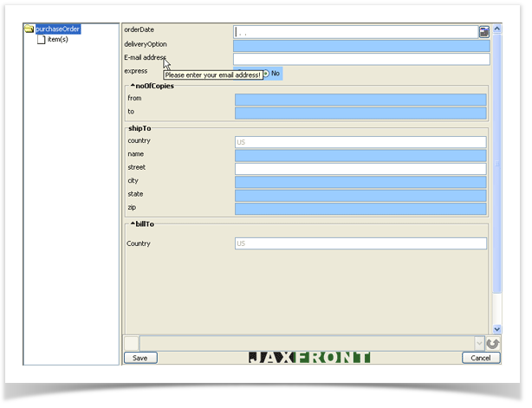Click into the E-mail address field

click(x=360, y=59)
